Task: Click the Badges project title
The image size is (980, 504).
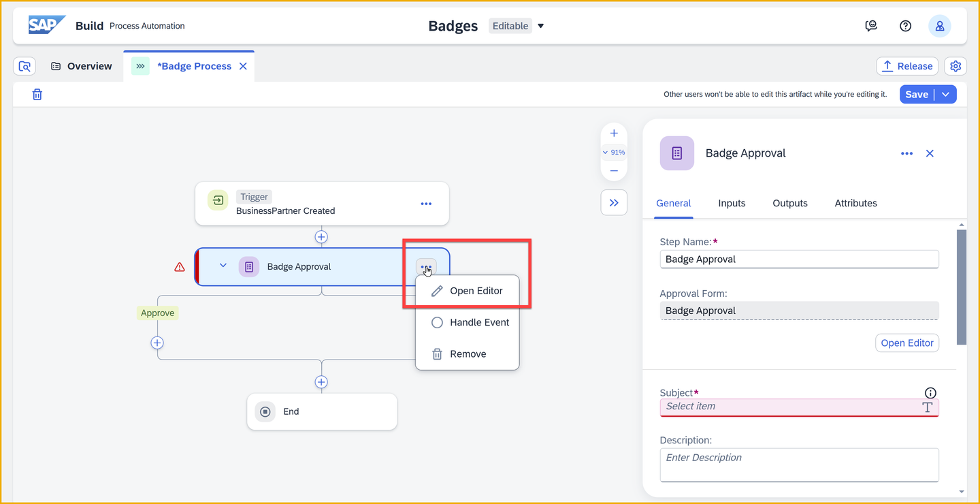Action: pyautogui.click(x=453, y=26)
